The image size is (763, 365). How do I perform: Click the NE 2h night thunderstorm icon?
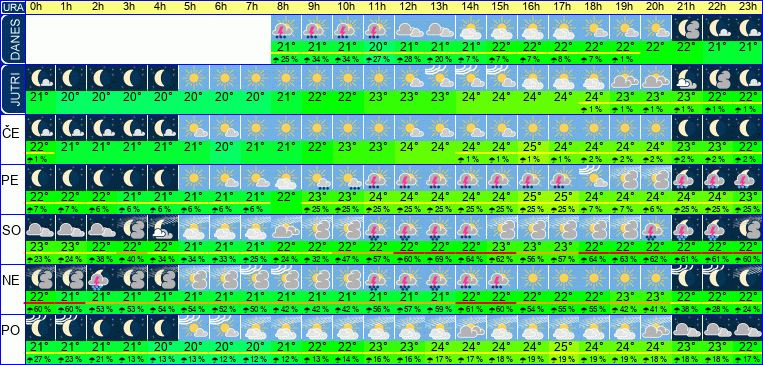pyautogui.click(x=102, y=278)
